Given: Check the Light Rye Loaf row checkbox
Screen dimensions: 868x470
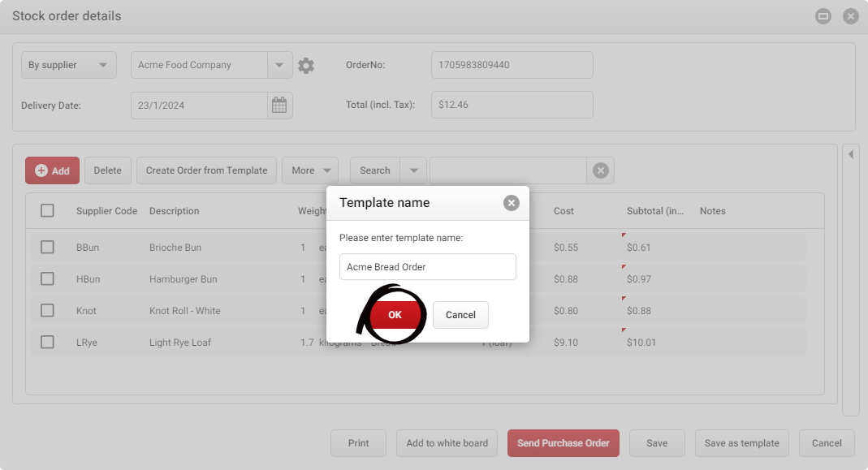Looking at the screenshot, I should click(x=47, y=342).
